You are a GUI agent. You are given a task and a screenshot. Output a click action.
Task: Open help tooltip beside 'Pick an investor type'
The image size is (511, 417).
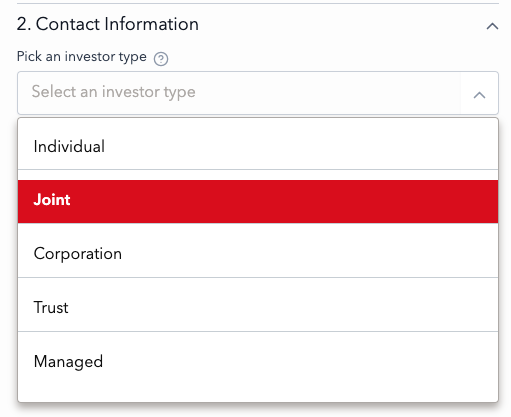click(161, 59)
